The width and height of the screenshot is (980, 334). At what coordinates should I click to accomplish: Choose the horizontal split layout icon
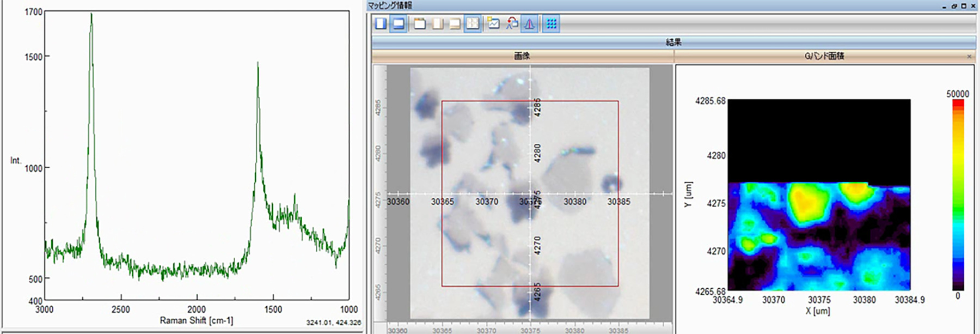(x=455, y=23)
